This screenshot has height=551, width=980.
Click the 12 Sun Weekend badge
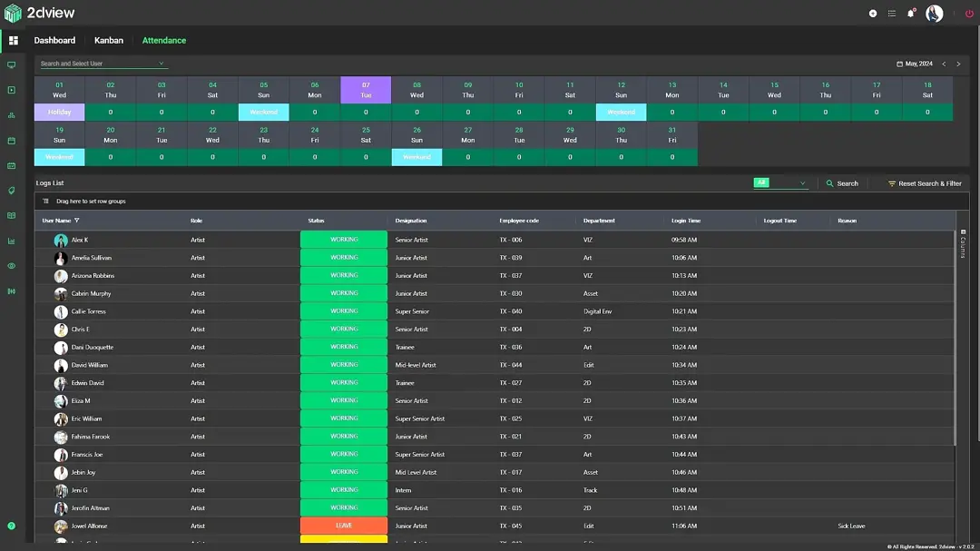pos(621,112)
